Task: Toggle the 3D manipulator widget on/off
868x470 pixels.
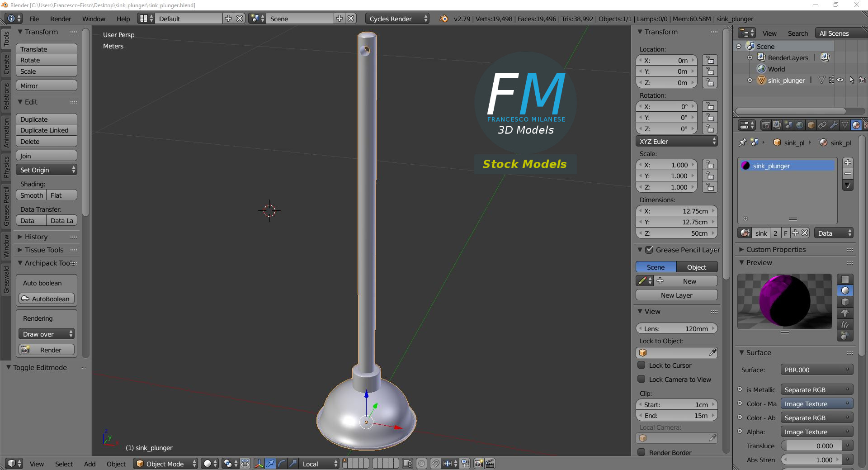Action: (x=259, y=464)
